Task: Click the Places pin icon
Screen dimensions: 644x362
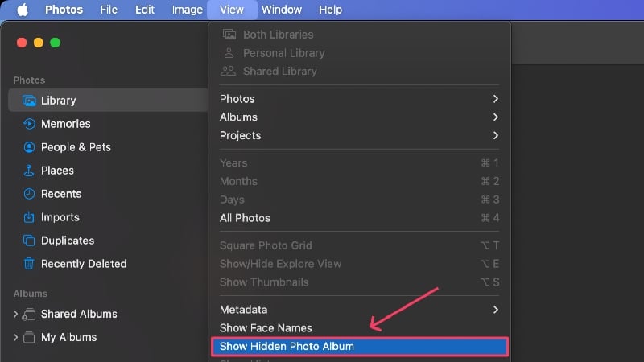Action: pos(29,171)
